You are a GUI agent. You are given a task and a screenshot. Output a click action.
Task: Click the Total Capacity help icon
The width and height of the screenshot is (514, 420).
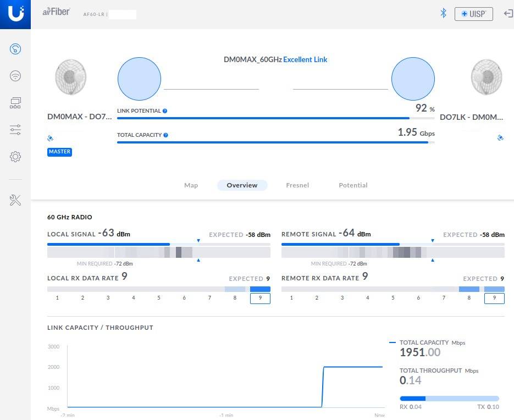(166, 135)
